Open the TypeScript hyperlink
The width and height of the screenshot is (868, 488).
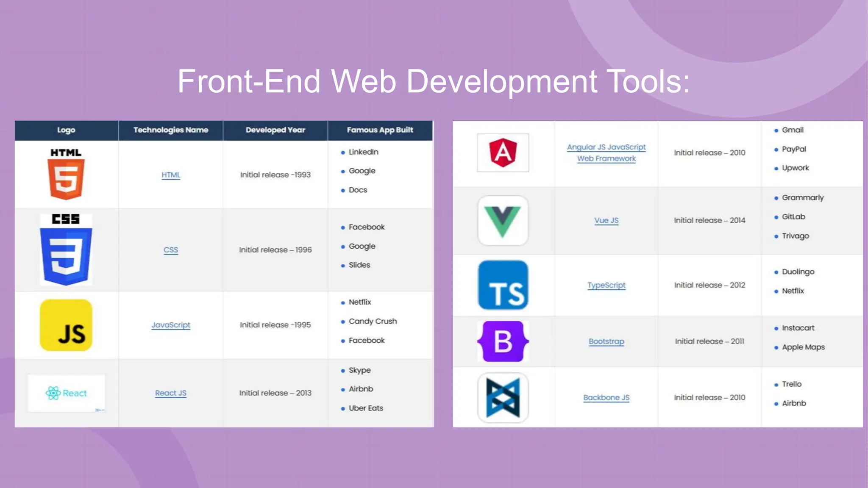coord(606,285)
